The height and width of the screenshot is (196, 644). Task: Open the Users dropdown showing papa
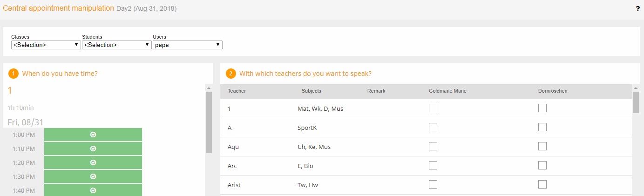[x=188, y=45]
